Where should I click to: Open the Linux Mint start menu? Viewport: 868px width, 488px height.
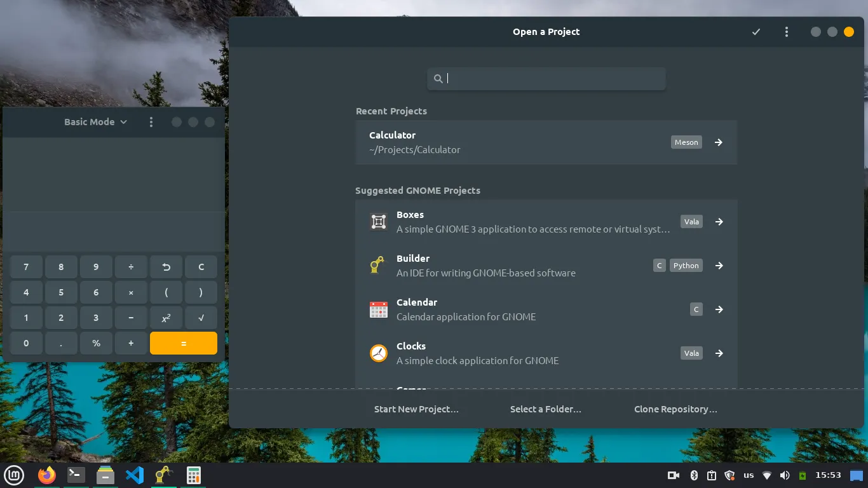pos(14,475)
